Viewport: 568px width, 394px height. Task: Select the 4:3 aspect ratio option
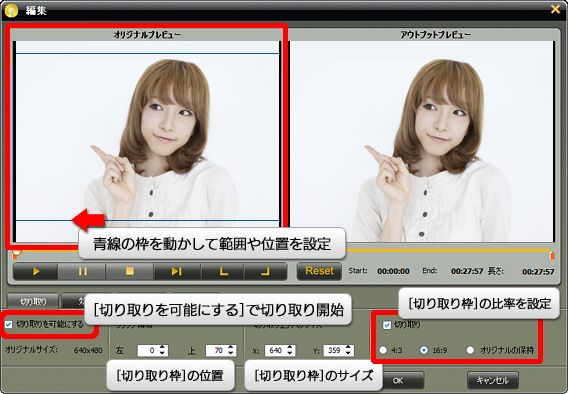[383, 350]
